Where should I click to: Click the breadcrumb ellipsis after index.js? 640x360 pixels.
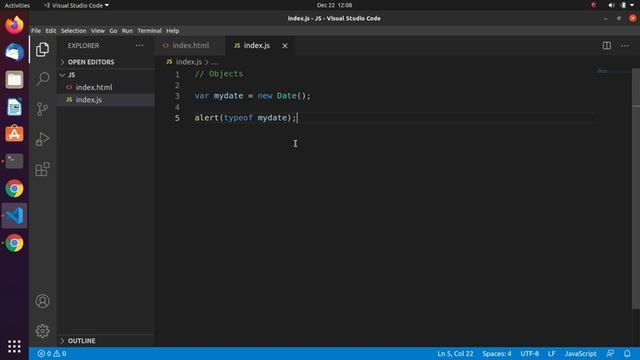(215, 62)
